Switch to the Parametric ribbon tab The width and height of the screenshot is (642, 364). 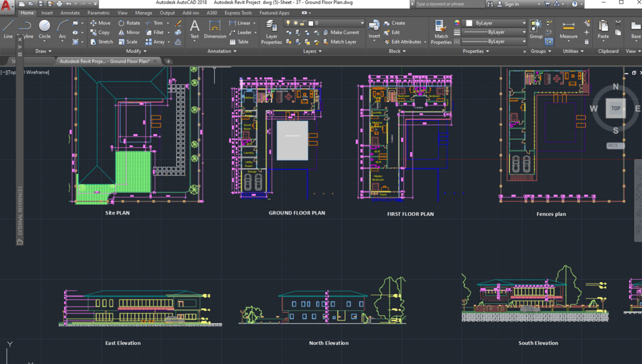pyautogui.click(x=98, y=13)
